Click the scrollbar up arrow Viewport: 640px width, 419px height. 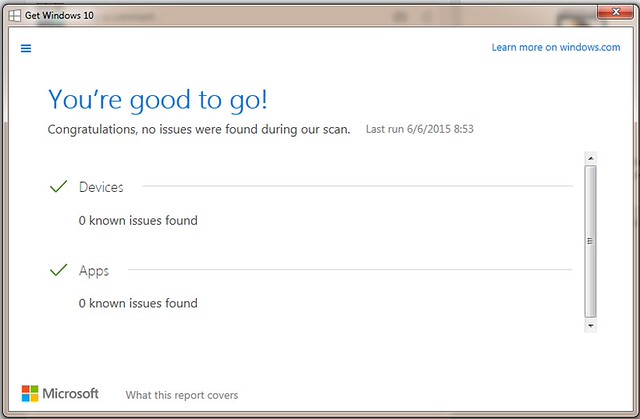tap(591, 158)
